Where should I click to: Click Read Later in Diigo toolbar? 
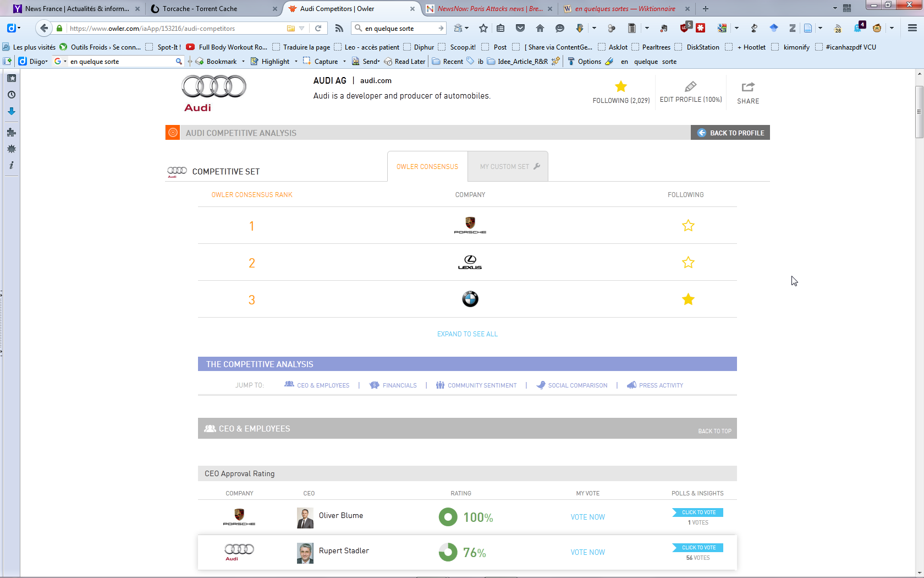[x=405, y=61]
